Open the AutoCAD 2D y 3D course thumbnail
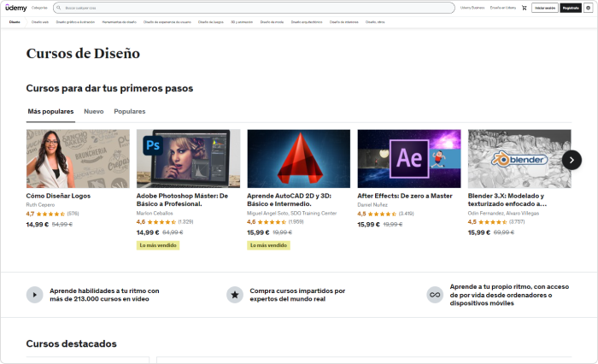This screenshot has width=598, height=364. [x=299, y=159]
